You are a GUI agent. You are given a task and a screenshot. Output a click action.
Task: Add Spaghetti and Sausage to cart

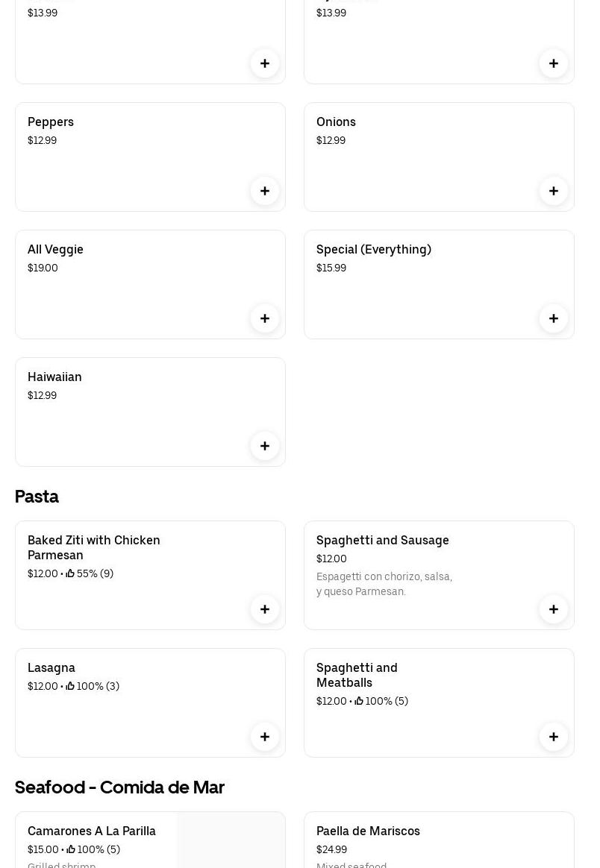(554, 609)
